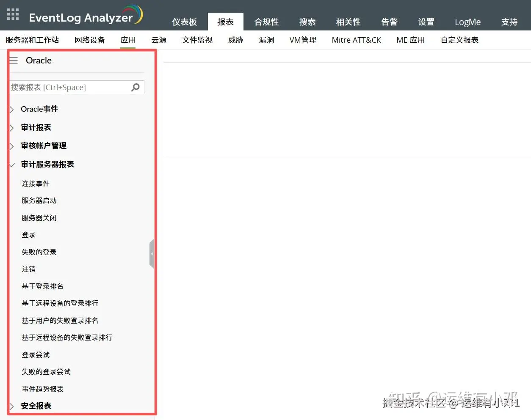Select the VM管理 submenu
Image resolution: width=531 pixels, height=420 pixels.
(303, 40)
